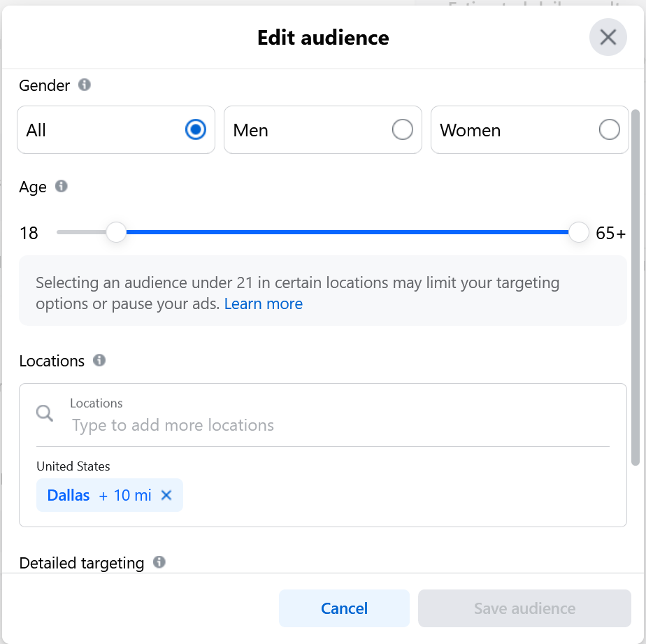Viewport: 646px width, 644px height.
Task: Click the locations search magnifier icon
Action: point(45,413)
